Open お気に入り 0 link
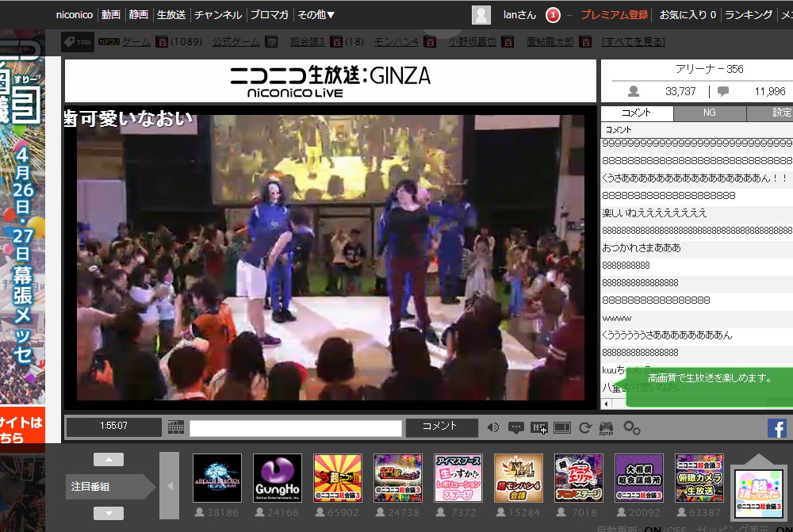Image resolution: width=793 pixels, height=532 pixels. (x=688, y=14)
